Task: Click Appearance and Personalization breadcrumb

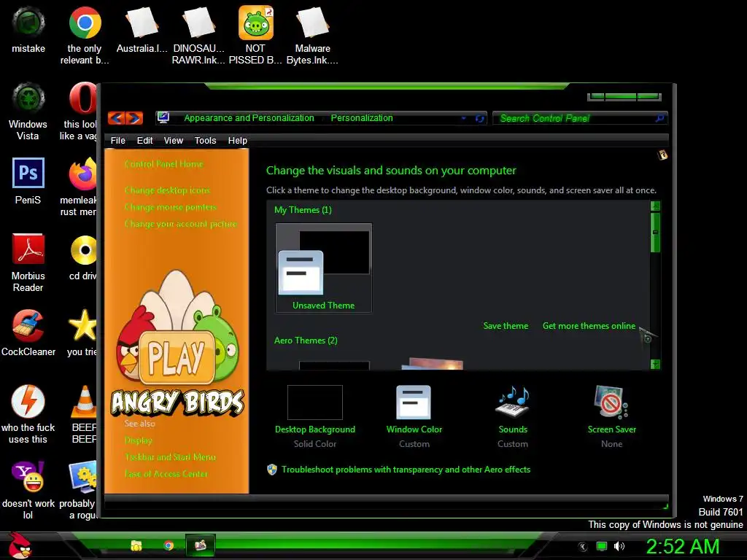Action: 249,118
